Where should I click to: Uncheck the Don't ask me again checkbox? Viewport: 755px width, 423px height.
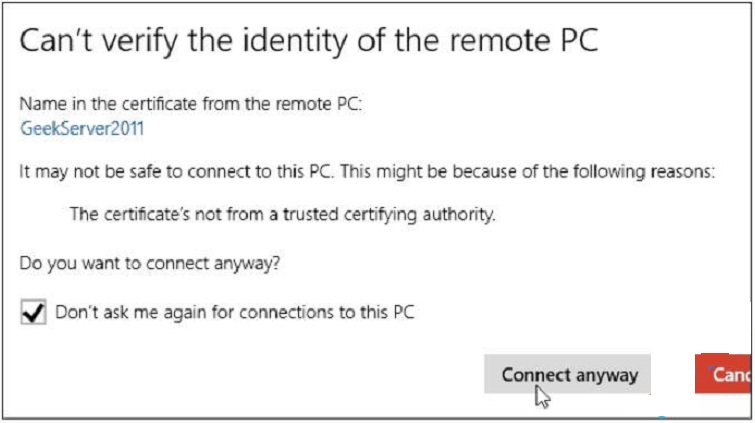(33, 313)
